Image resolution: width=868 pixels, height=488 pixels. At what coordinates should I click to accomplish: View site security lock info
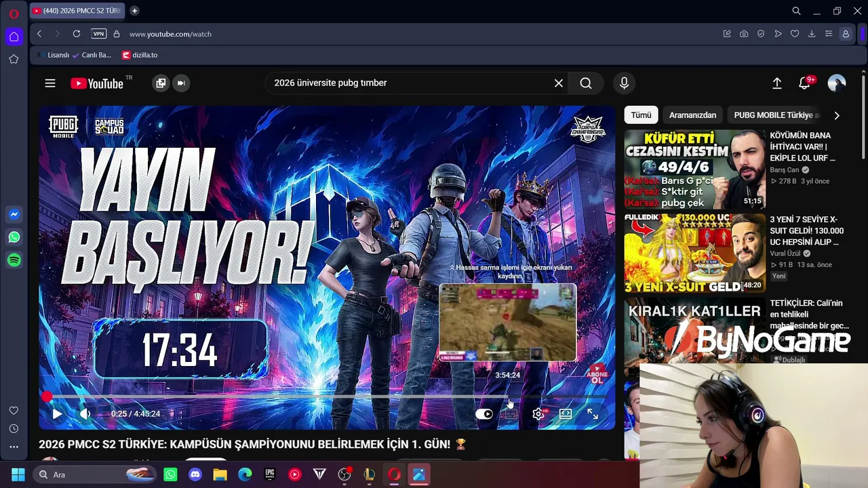click(117, 34)
